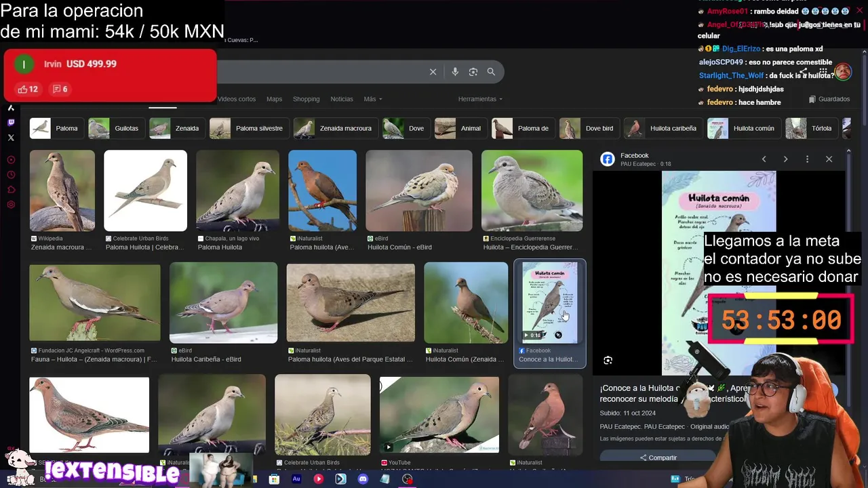Screen dimensions: 868x488
Task: Switch to the Shopping tab
Action: point(306,99)
